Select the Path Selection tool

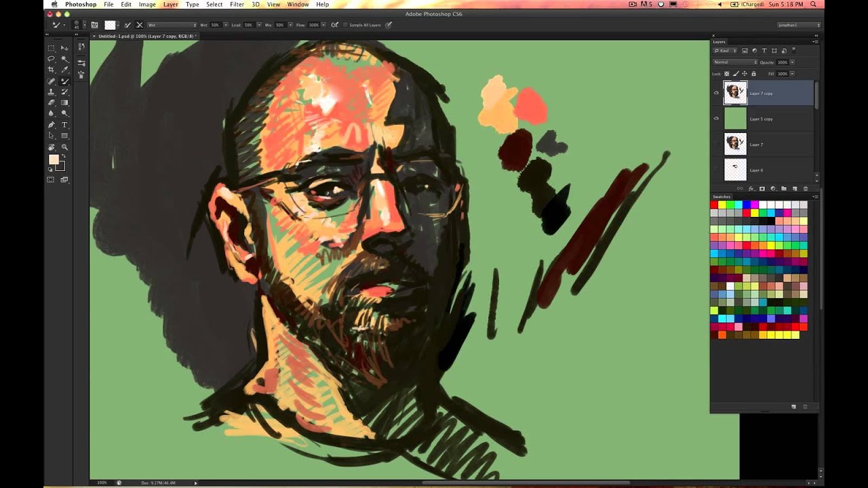coord(51,136)
